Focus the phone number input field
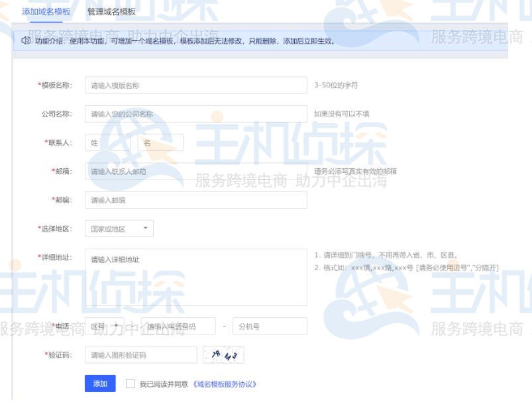532x406 pixels. pyautogui.click(x=178, y=327)
